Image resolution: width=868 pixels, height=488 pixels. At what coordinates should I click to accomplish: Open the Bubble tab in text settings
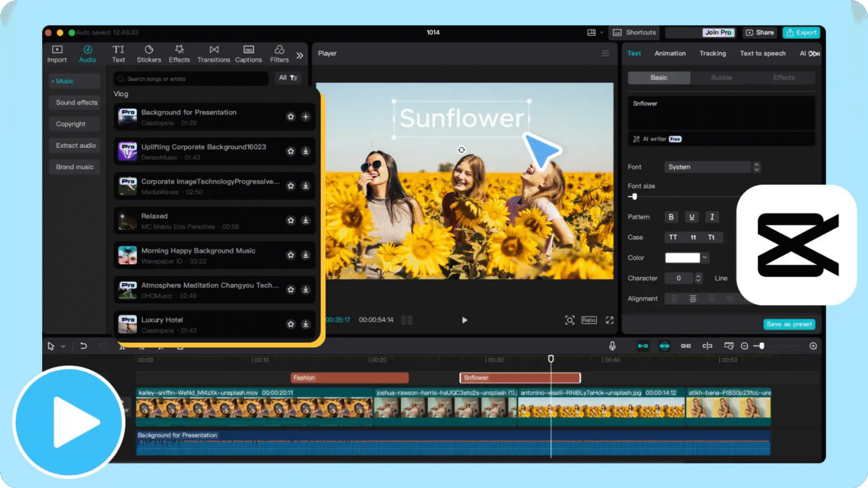[x=721, y=77]
